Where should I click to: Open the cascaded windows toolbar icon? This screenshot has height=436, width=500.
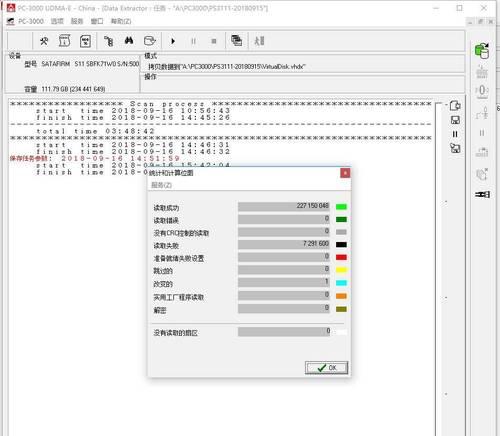pyautogui.click(x=236, y=41)
